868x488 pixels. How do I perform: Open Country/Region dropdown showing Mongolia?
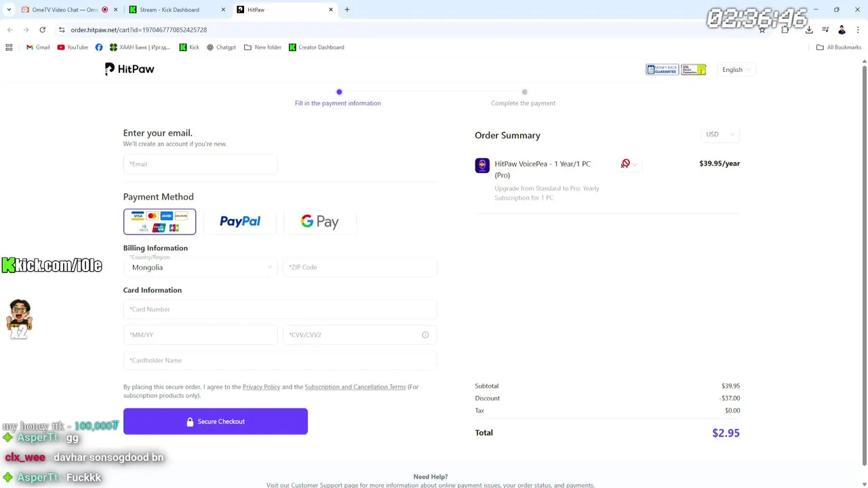(200, 267)
